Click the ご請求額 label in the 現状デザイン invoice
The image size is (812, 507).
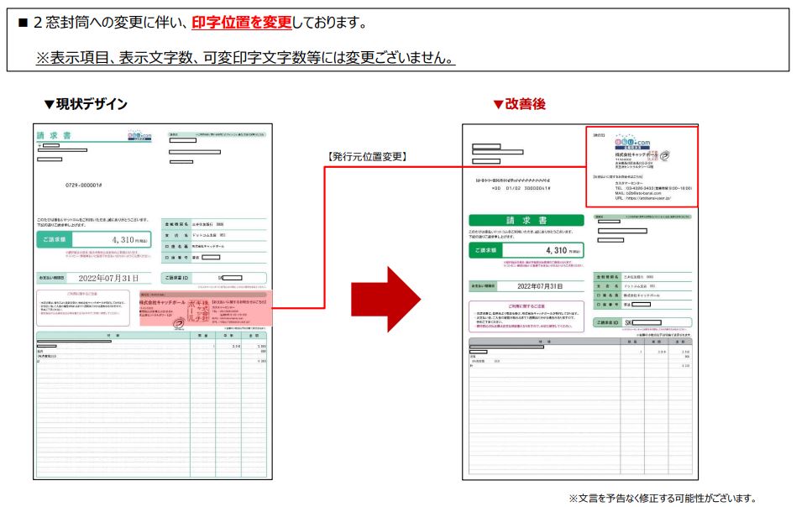point(55,240)
